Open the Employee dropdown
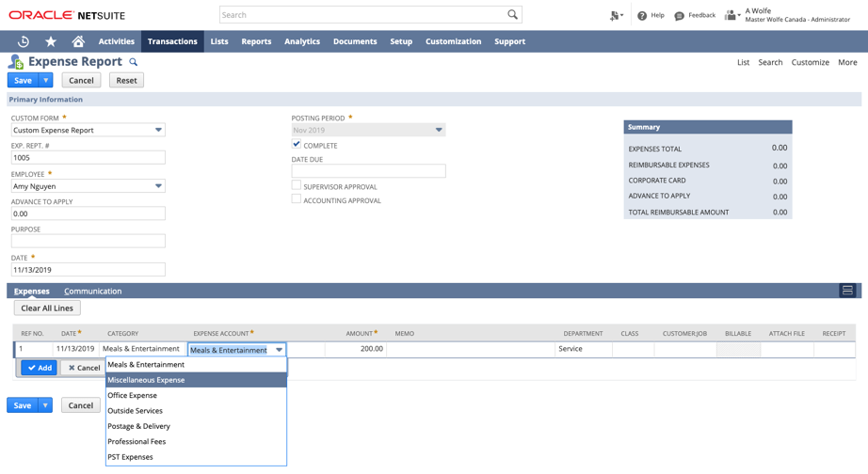 click(158, 186)
